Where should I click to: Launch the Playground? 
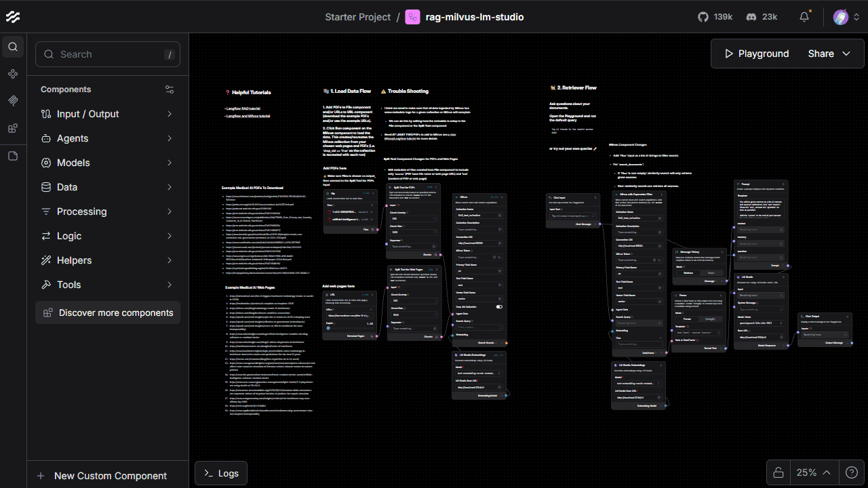(756, 54)
